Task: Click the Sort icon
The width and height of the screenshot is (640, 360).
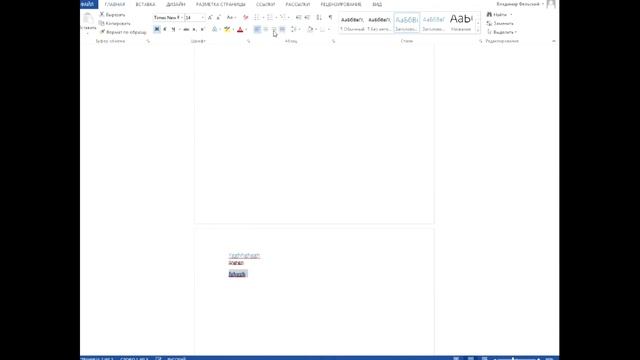Action: click(319, 18)
